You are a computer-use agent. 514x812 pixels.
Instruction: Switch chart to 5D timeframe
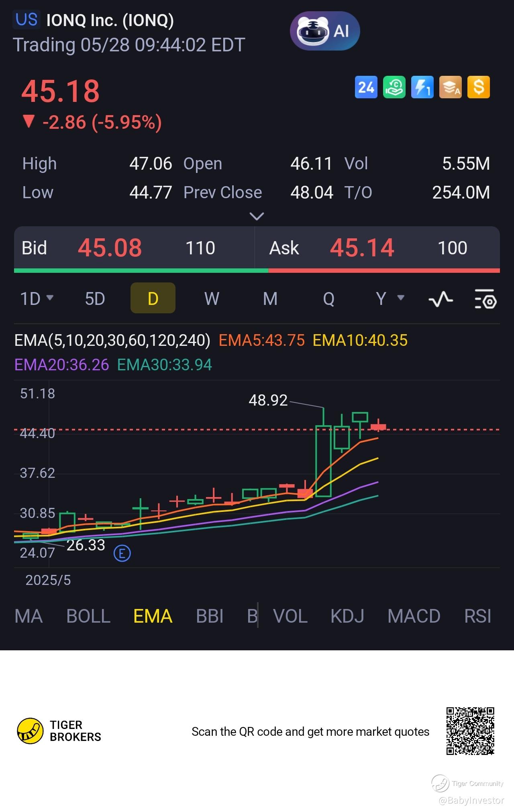coord(95,299)
